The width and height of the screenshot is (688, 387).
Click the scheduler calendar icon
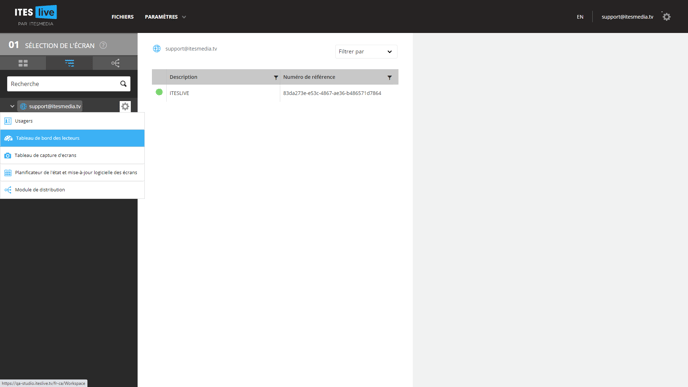click(7, 172)
